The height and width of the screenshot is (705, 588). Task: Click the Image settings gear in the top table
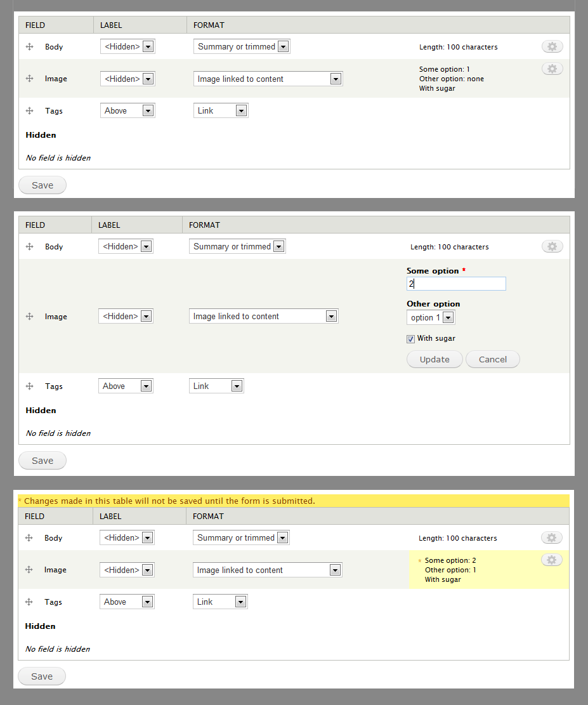point(552,69)
